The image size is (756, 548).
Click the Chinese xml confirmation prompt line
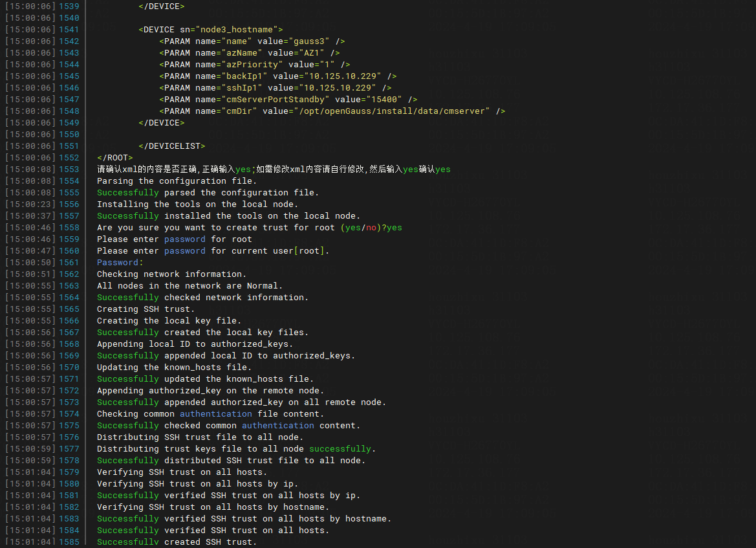click(274, 169)
